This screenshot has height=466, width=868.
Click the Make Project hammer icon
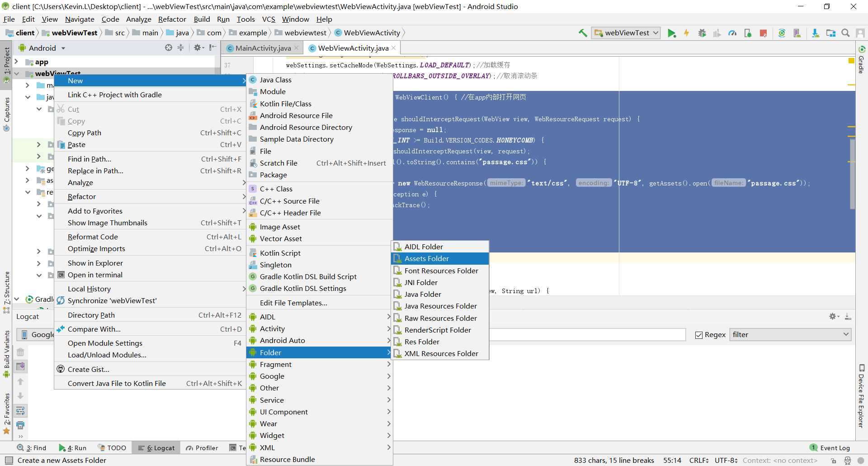583,33
